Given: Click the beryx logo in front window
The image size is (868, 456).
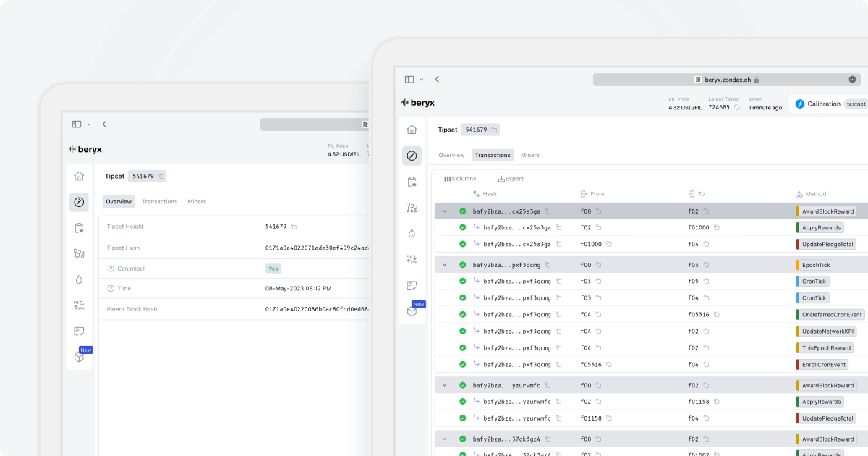Looking at the screenshot, I should click(x=418, y=103).
